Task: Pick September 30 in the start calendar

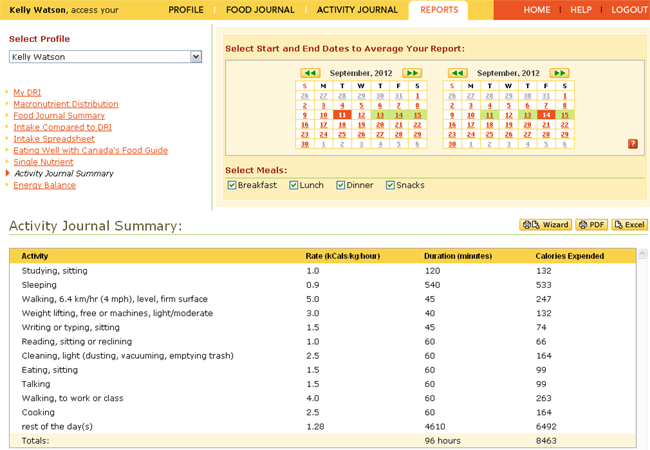Action: coord(305,144)
